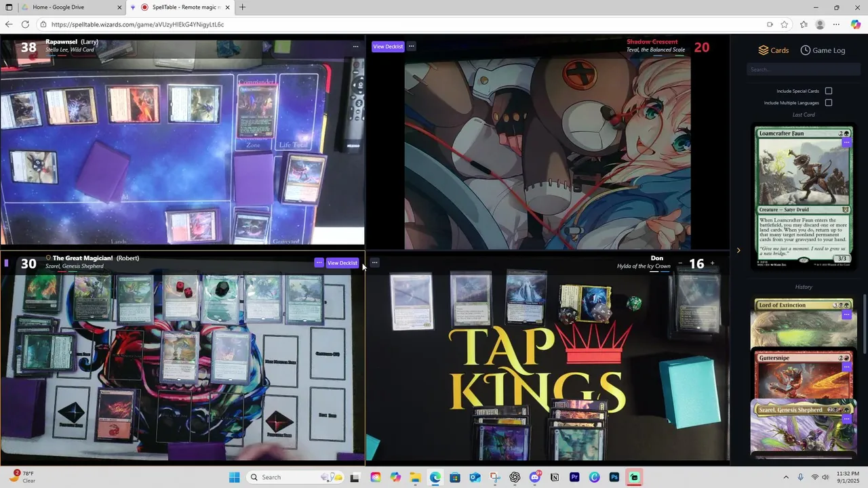Viewport: 868px width, 488px height.
Task: Click commander name Hylda of the Icy Crown
Action: click(644, 266)
